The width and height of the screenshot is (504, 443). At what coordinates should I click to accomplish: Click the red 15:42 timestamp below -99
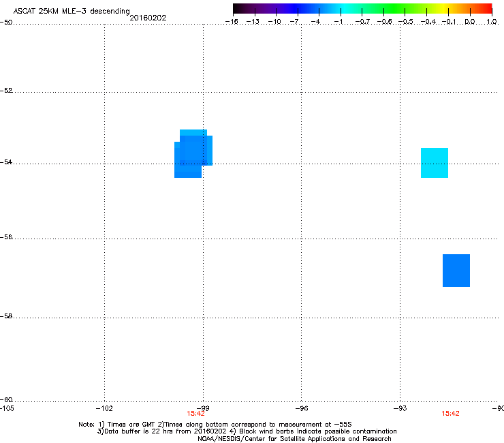pyautogui.click(x=195, y=414)
